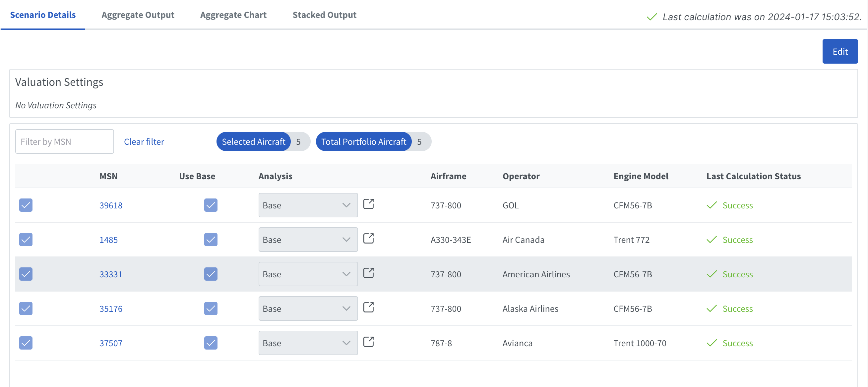
Task: Open Analysis dropdown for American Airlines row
Action: (x=308, y=274)
